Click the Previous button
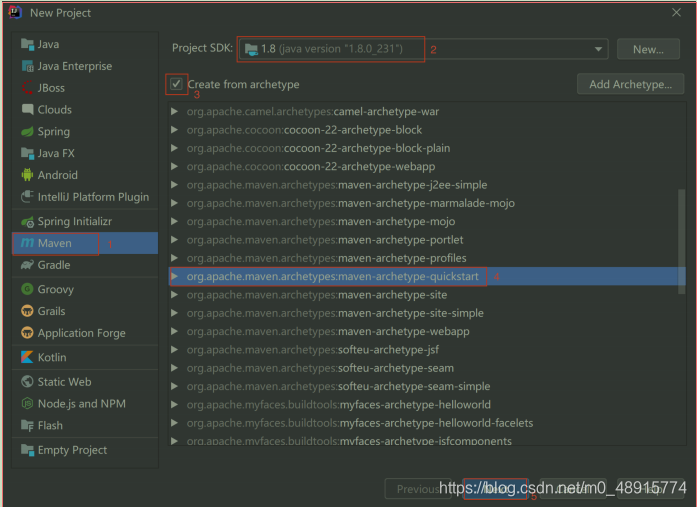The height and width of the screenshot is (507, 697). point(418,489)
